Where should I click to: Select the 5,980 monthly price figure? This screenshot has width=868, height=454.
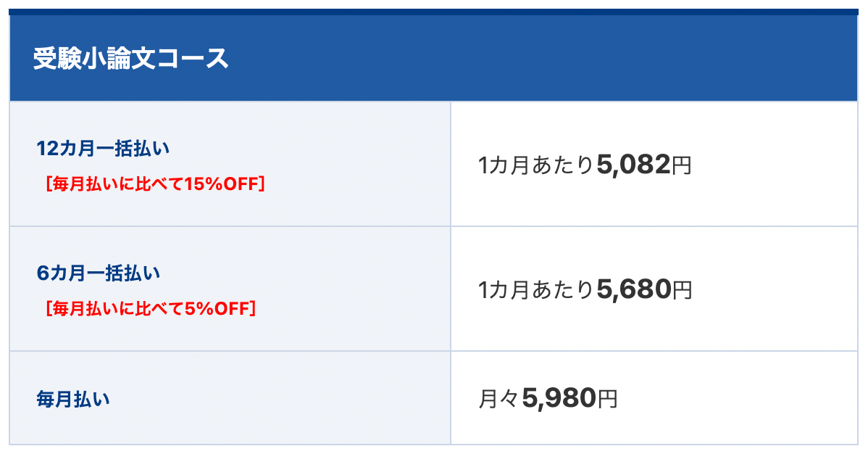coord(559,398)
